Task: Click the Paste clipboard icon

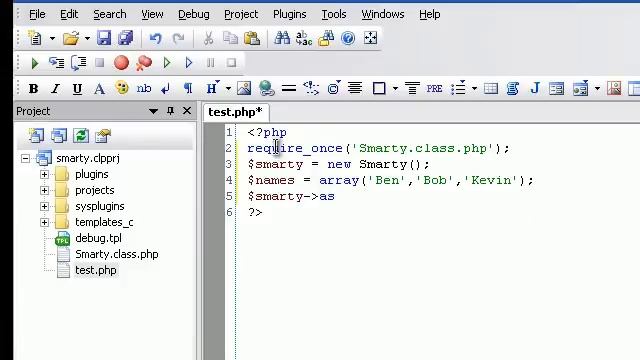Action: coord(252,38)
